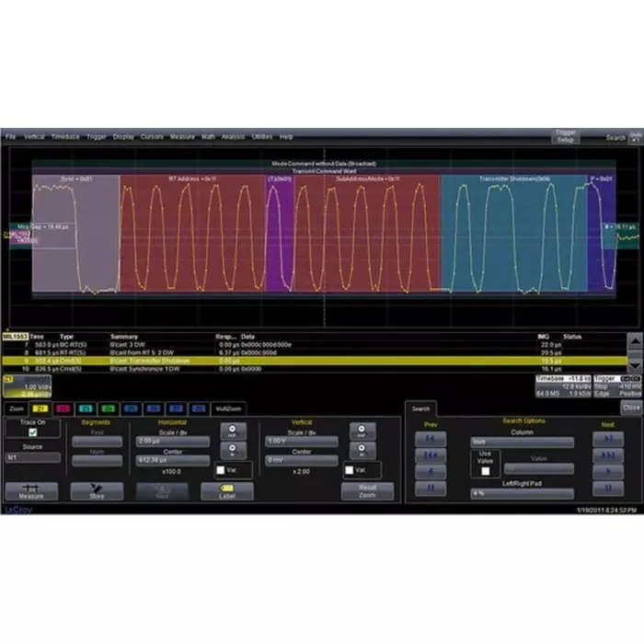Select the yellow Z1 tab

tap(40, 408)
